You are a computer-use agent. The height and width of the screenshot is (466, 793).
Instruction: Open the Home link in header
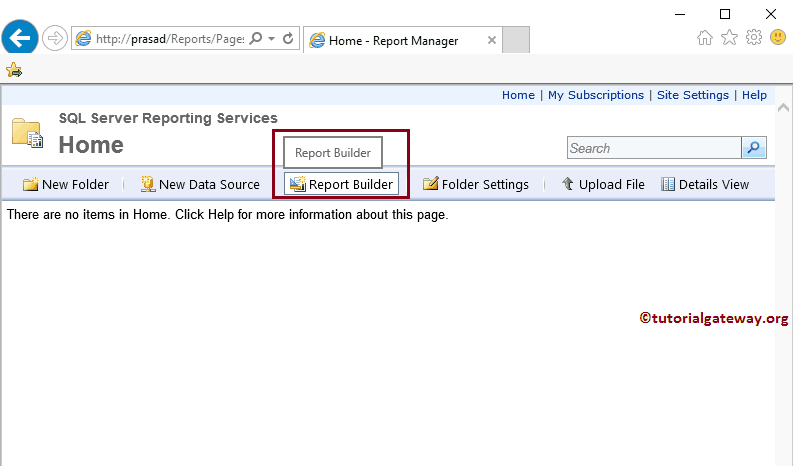[518, 95]
